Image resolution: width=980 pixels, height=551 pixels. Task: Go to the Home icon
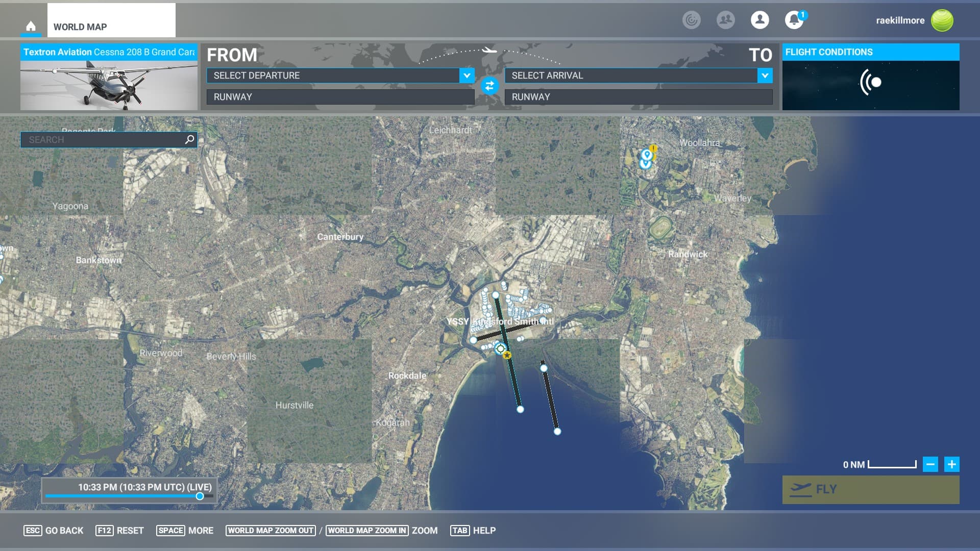point(31,26)
